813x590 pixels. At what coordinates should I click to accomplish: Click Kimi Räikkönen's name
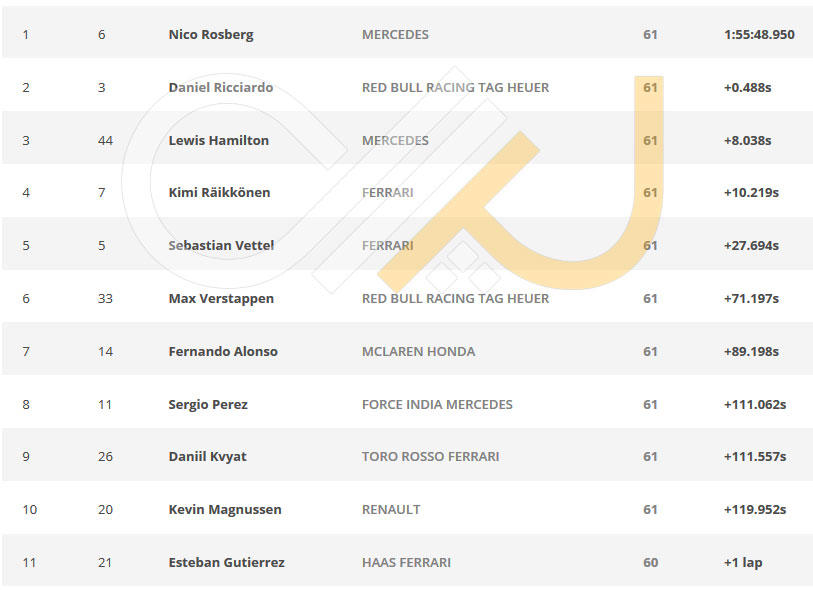click(219, 192)
